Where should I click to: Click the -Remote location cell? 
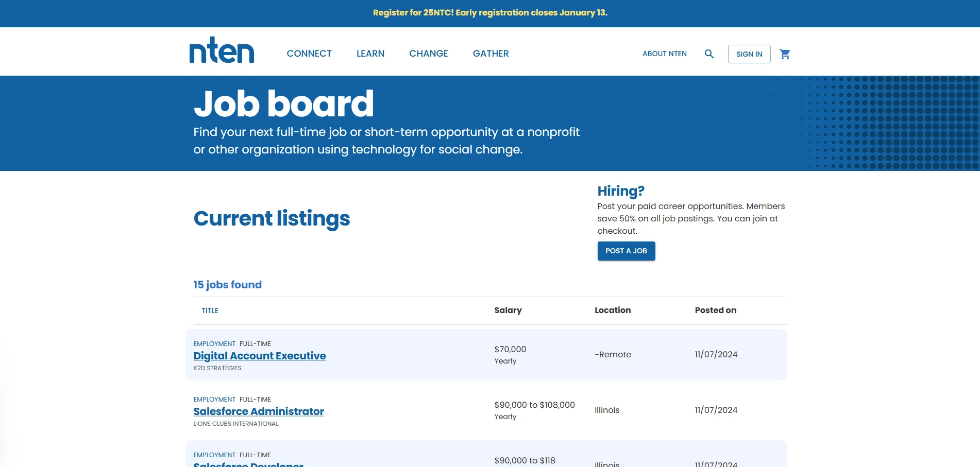point(613,354)
